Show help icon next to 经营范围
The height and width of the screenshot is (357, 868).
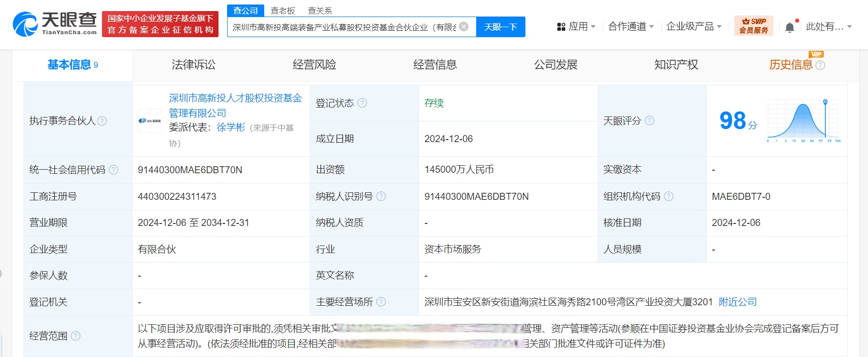[x=75, y=336]
